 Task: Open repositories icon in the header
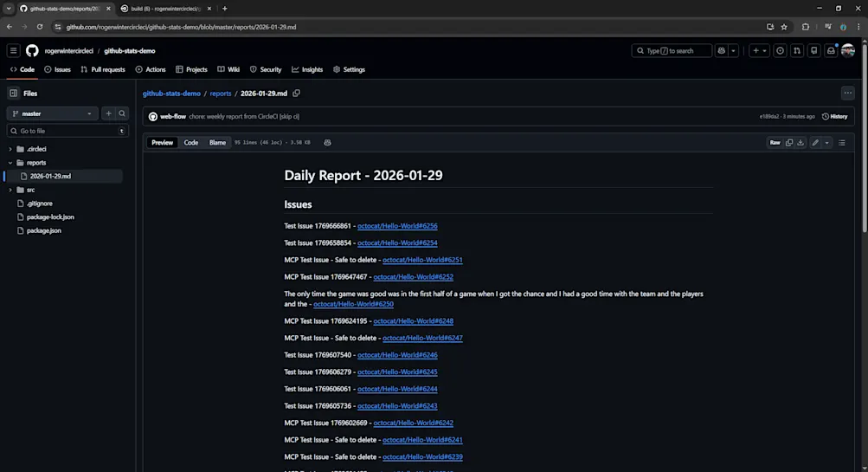[x=813, y=50]
